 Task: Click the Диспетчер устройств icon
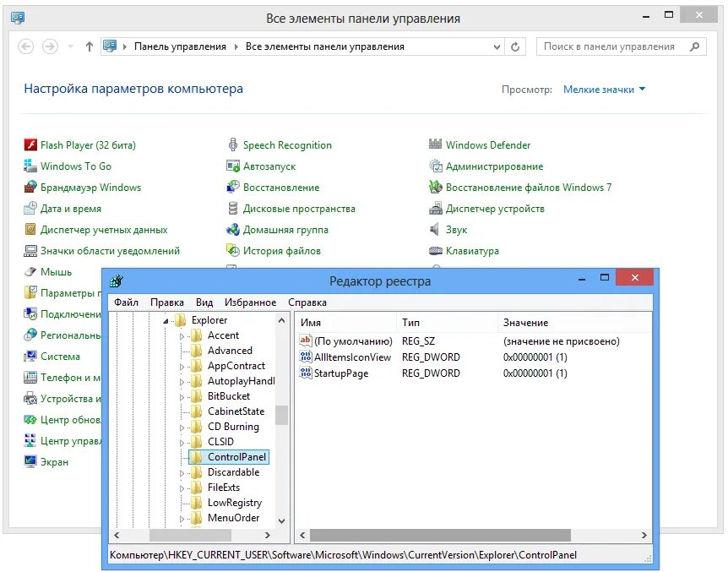click(436, 209)
